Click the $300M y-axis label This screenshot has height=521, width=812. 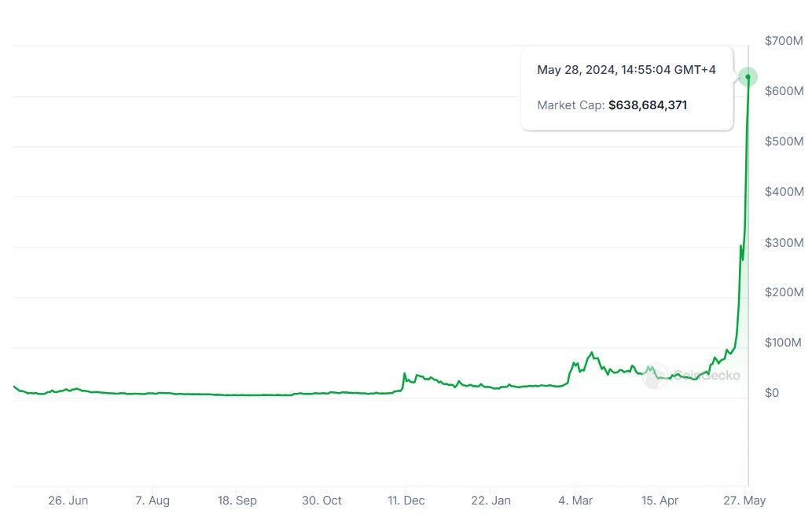tap(784, 242)
